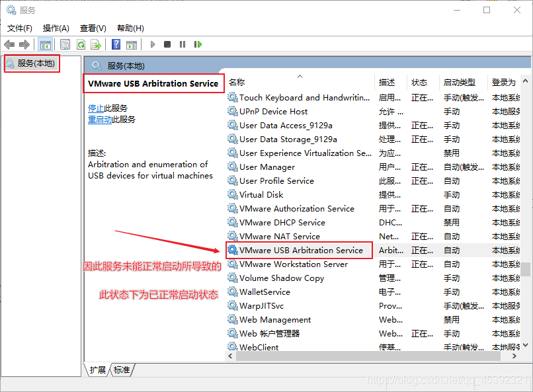The image size is (533, 392).
Task: Click the gear icon beside VMware DHCP Service
Action: 233,223
